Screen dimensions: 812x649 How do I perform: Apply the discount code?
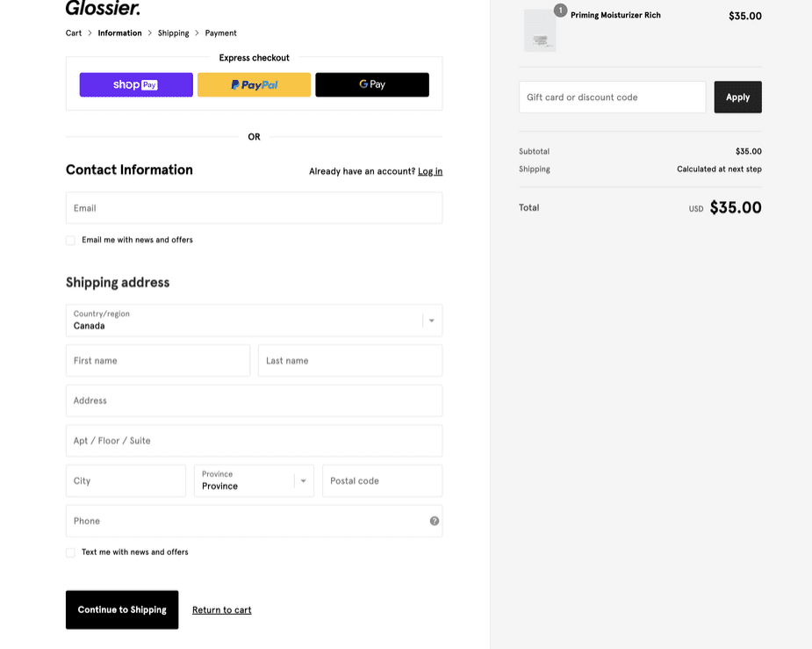(x=737, y=97)
